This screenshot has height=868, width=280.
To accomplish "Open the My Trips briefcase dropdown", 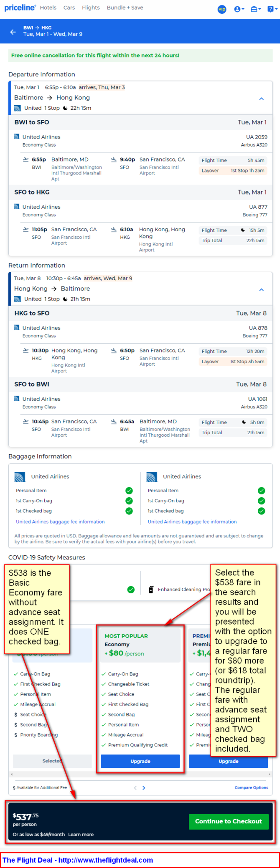I will tap(256, 9).
